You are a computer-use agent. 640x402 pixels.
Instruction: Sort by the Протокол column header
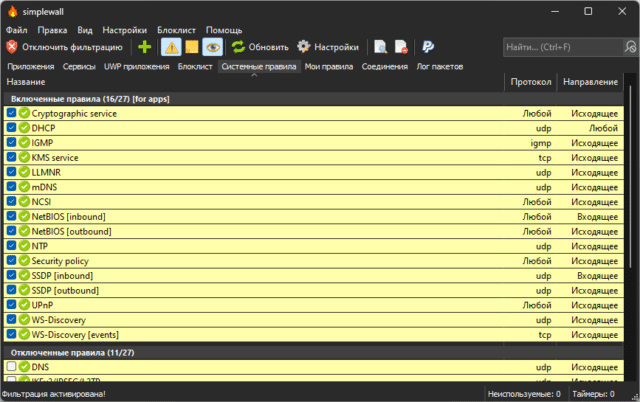pyautogui.click(x=531, y=82)
